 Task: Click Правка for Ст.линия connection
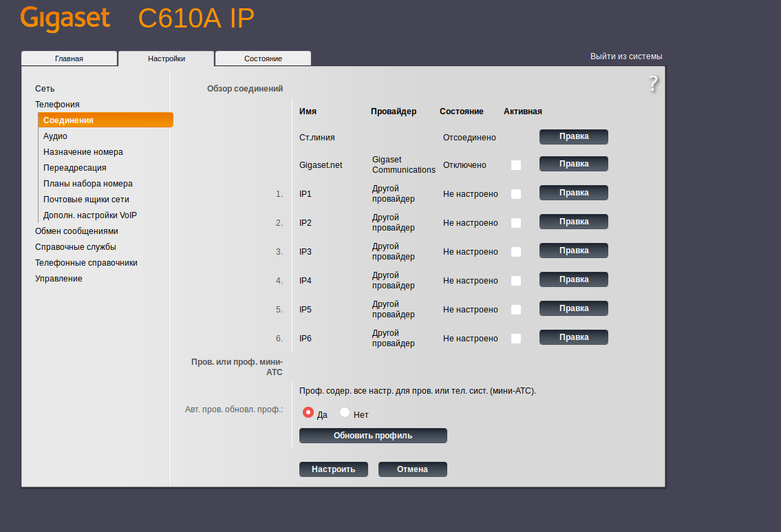pos(573,136)
